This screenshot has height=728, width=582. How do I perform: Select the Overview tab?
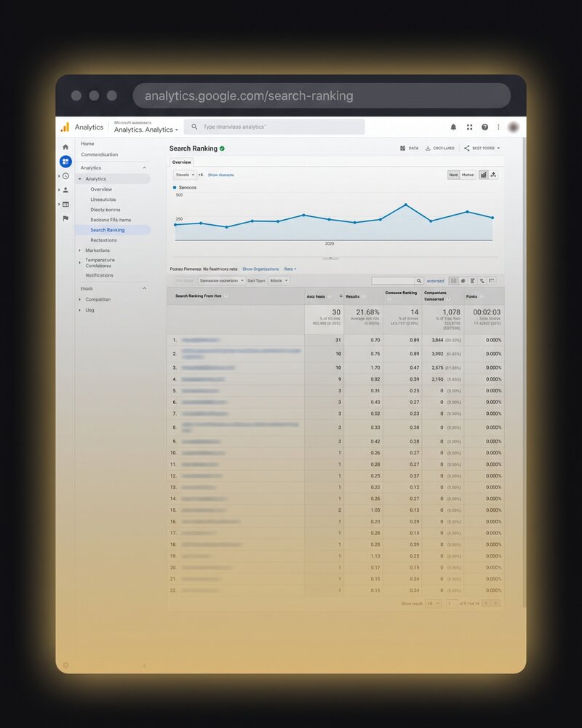(x=181, y=162)
